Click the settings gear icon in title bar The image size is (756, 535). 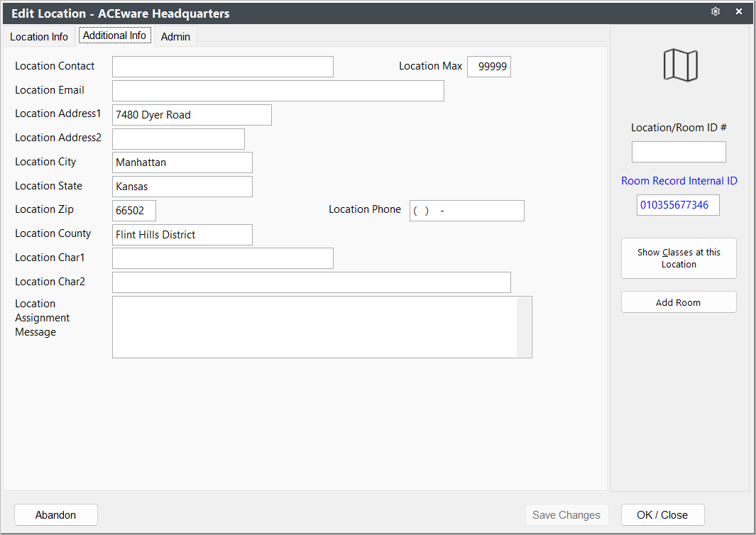(x=716, y=11)
